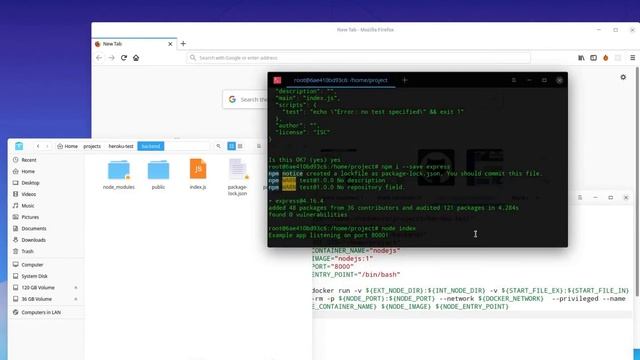
Task: Unmount the 36 GB Volume
Action: tap(76, 299)
